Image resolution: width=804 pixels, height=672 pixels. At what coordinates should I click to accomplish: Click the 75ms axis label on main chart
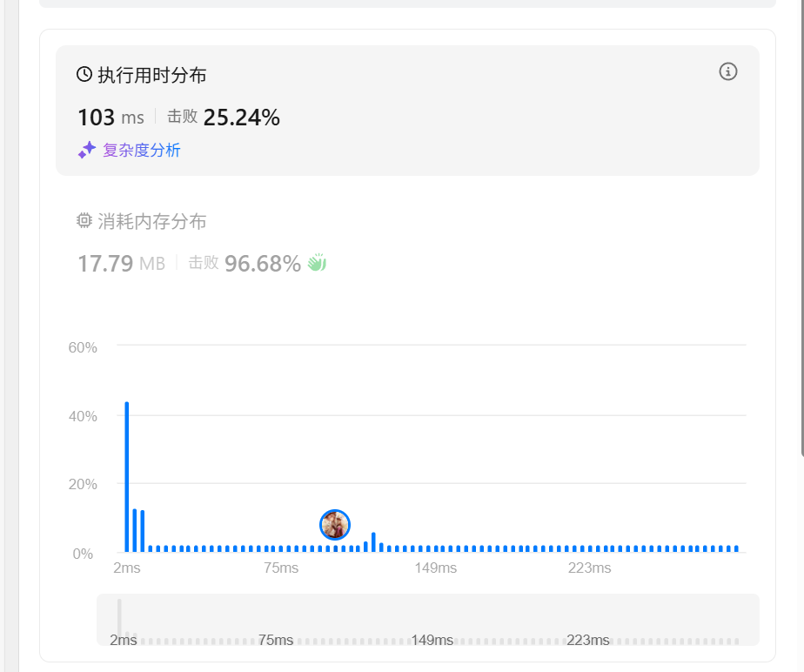click(x=281, y=568)
